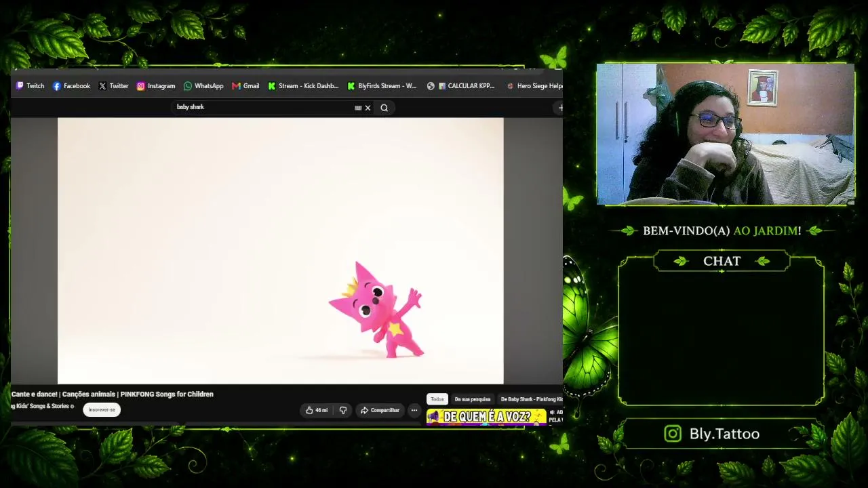This screenshot has height=488, width=868.
Task: Dislike the video with the thumbs-down icon
Action: click(343, 410)
